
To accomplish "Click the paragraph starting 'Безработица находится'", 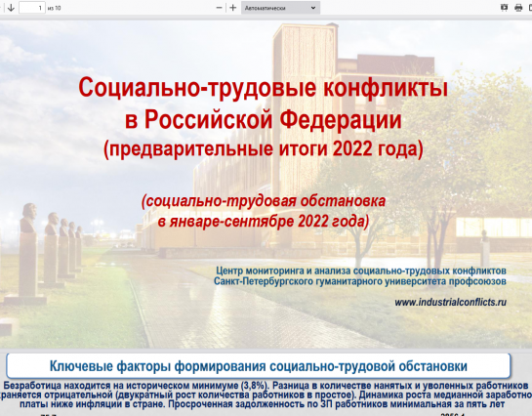I will (265, 395).
